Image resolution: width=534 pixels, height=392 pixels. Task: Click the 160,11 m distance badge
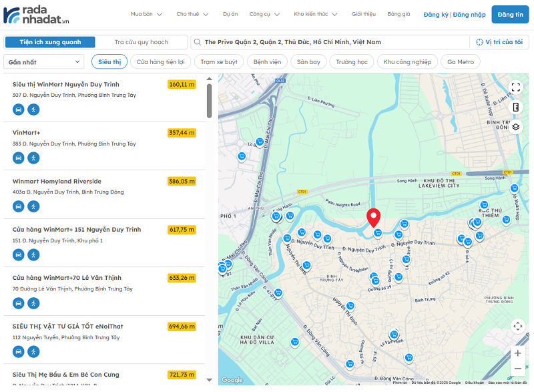182,84
